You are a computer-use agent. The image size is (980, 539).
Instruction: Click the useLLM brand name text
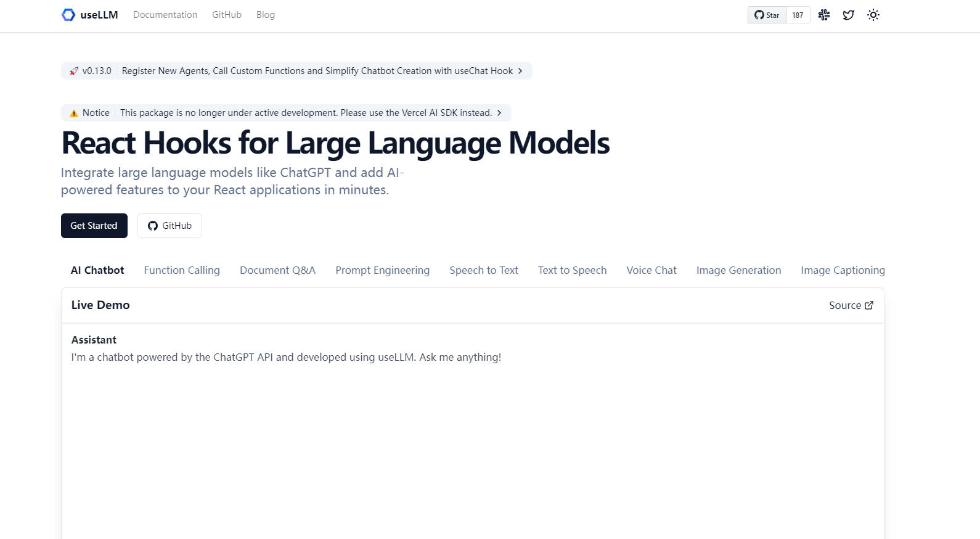tap(99, 15)
